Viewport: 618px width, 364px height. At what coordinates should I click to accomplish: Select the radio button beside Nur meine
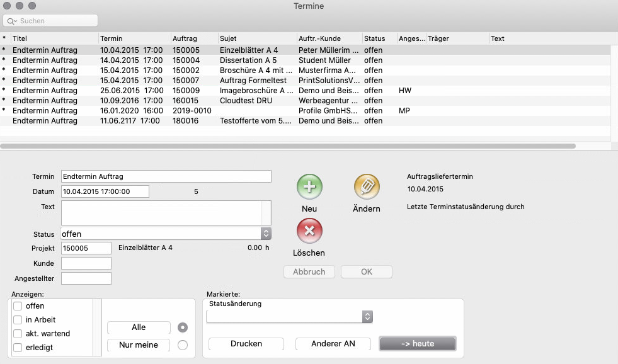click(183, 344)
